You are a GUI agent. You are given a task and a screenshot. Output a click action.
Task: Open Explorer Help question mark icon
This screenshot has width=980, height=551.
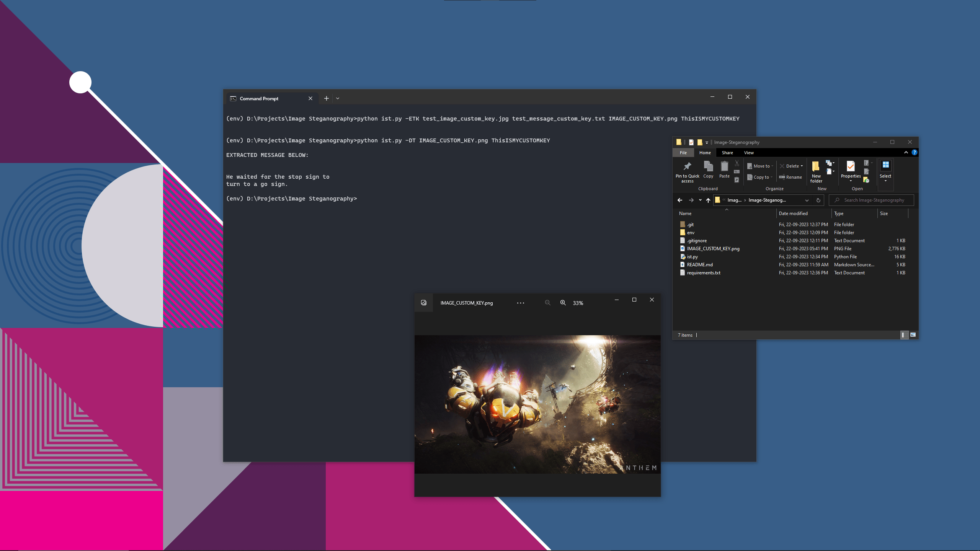pyautogui.click(x=915, y=152)
